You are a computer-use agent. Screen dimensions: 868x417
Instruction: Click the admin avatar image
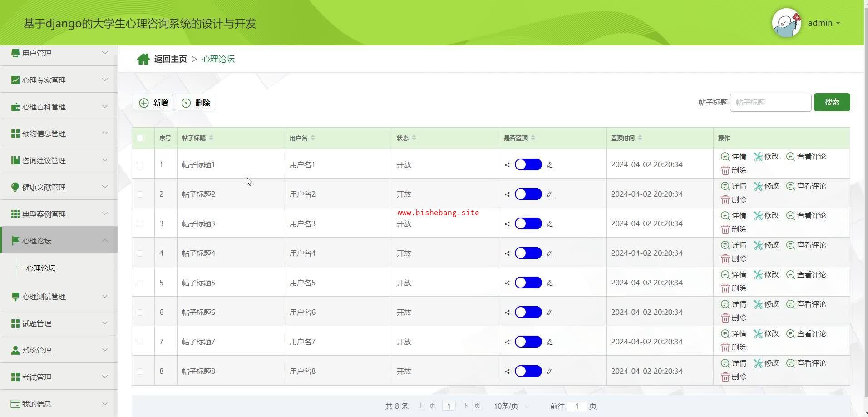786,23
